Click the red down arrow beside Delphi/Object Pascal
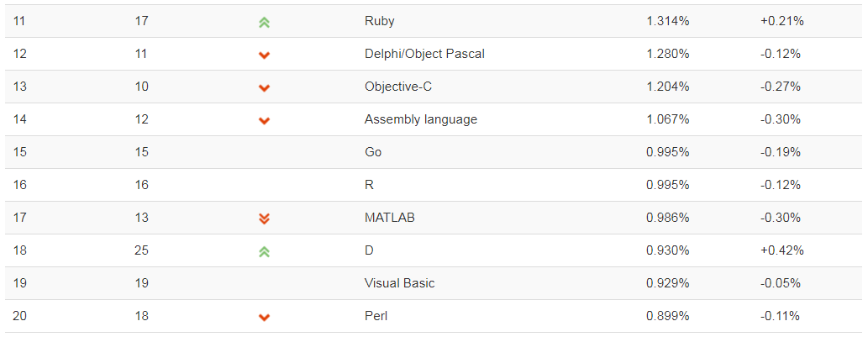 coord(264,55)
